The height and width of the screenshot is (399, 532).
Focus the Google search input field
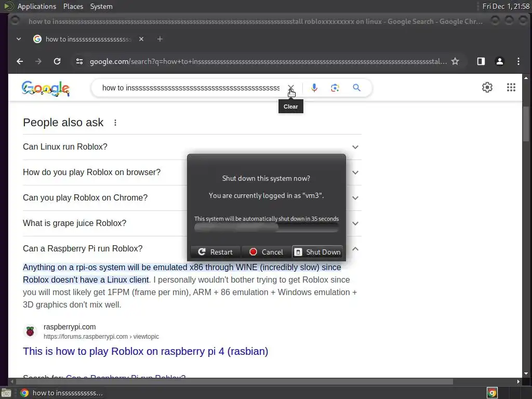tap(191, 88)
